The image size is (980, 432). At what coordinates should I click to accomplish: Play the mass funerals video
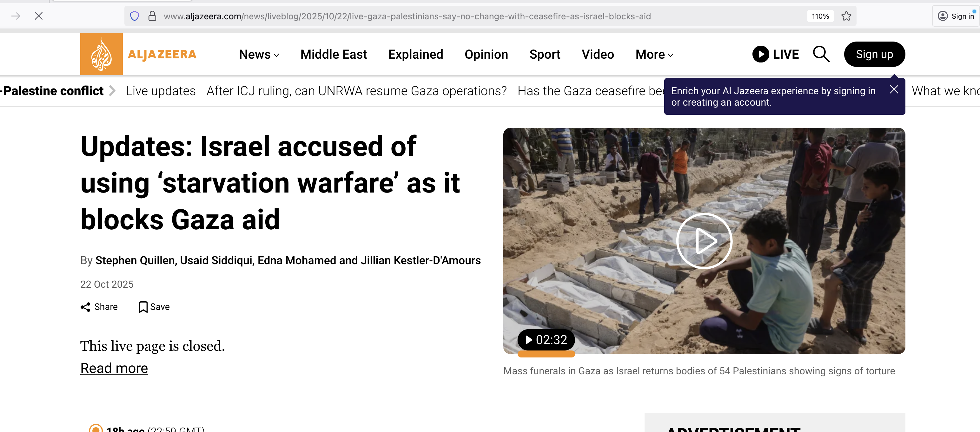704,241
